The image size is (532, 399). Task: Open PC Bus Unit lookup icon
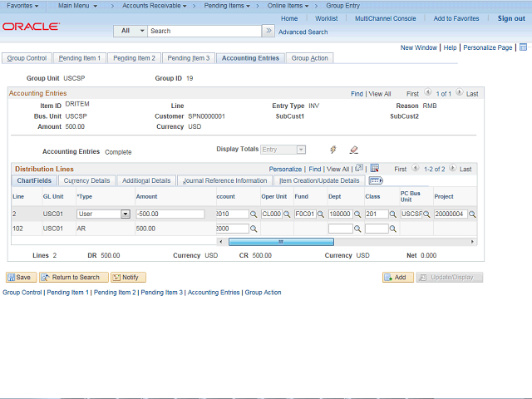(426, 214)
